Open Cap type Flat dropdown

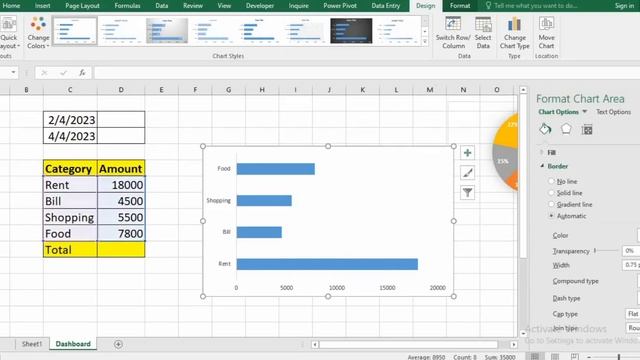[x=633, y=313]
